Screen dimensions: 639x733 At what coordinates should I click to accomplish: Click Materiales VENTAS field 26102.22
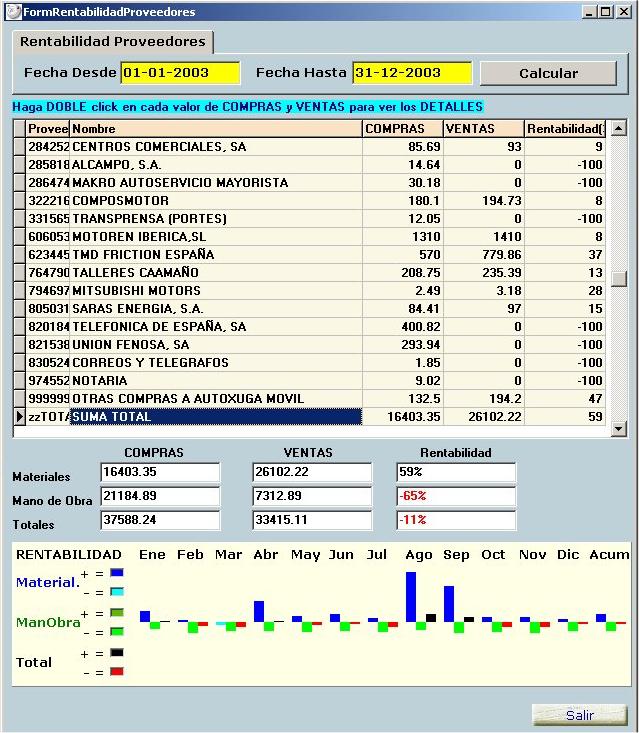[312, 472]
